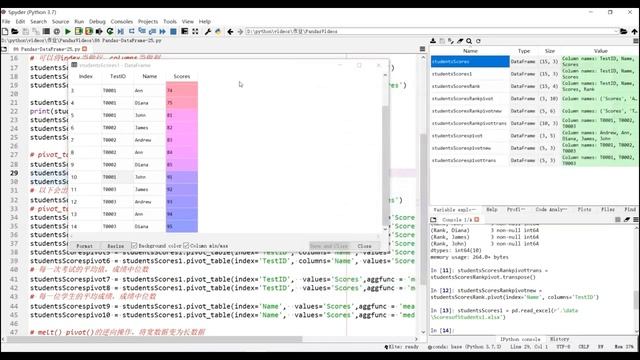Switch to the History tab
This screenshot has width=640, height=360.
pos(559,339)
